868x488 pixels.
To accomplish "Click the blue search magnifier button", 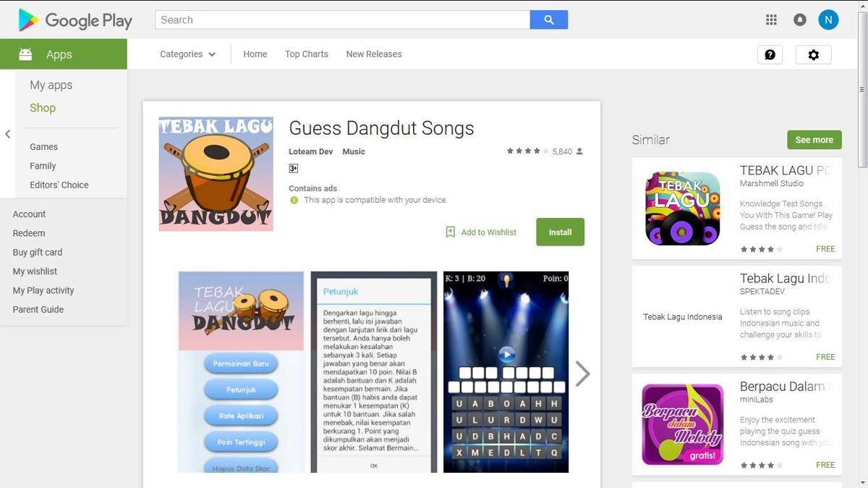I will coord(548,20).
